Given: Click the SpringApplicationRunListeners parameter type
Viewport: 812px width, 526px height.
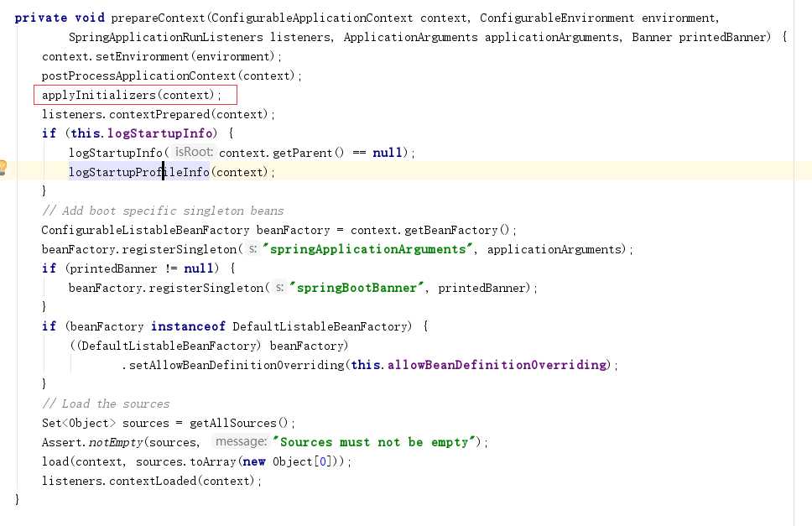Looking at the screenshot, I should point(166,37).
